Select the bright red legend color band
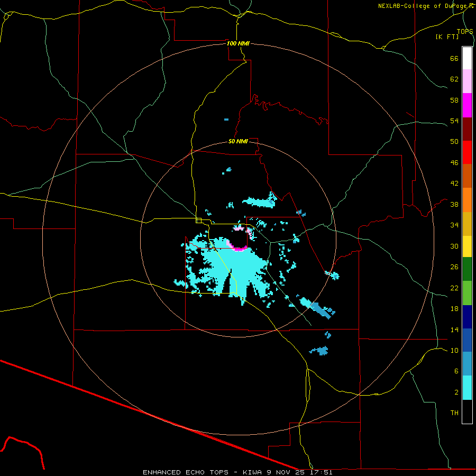The height and width of the screenshot is (476, 476). [x=467, y=152]
